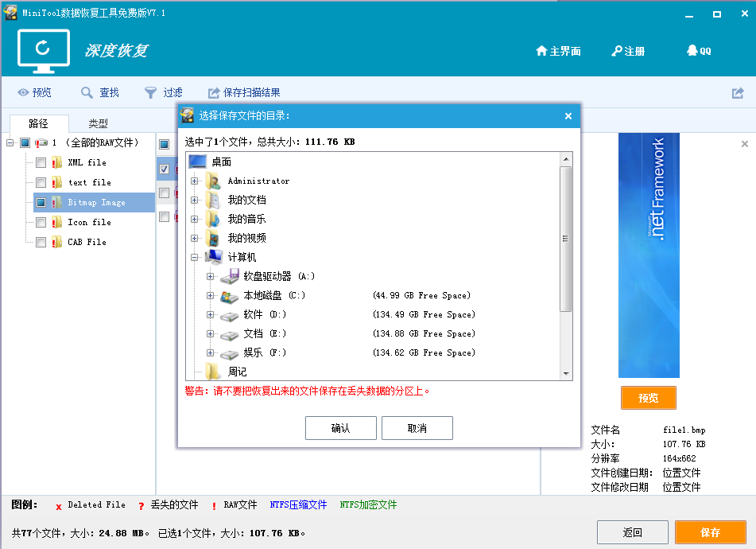Click 保存扫描结果 in the toolbar
The height and width of the screenshot is (549, 756).
[244, 92]
